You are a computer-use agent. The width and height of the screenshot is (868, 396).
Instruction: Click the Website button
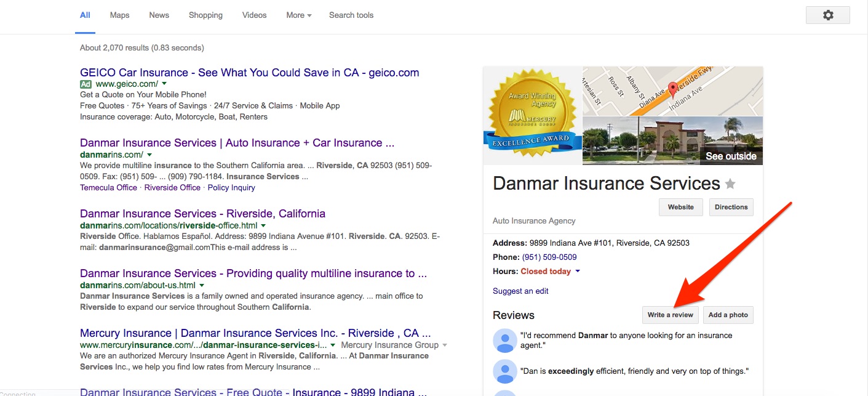tap(681, 207)
